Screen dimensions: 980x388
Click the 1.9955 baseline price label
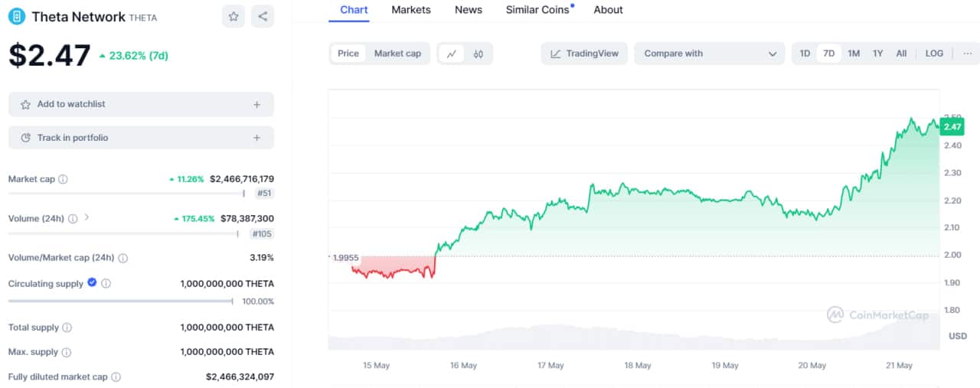(x=345, y=258)
